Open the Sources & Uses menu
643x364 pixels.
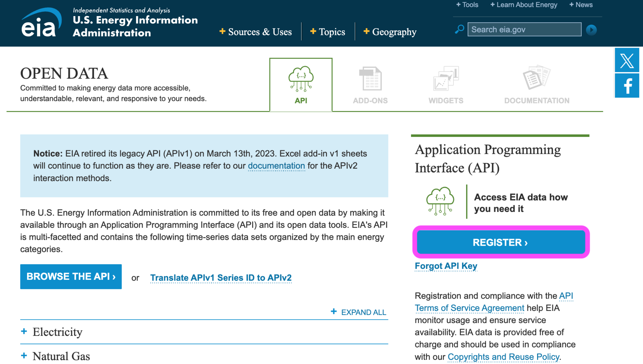click(255, 32)
